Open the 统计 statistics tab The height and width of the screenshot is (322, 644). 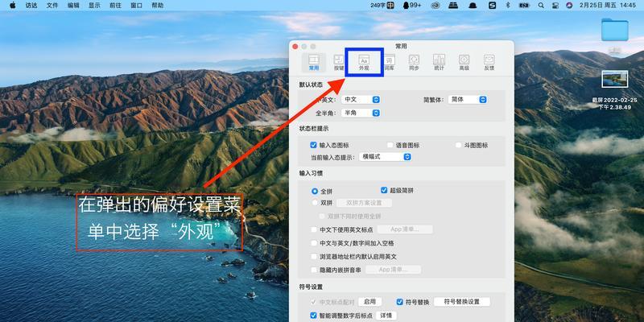coord(439,63)
